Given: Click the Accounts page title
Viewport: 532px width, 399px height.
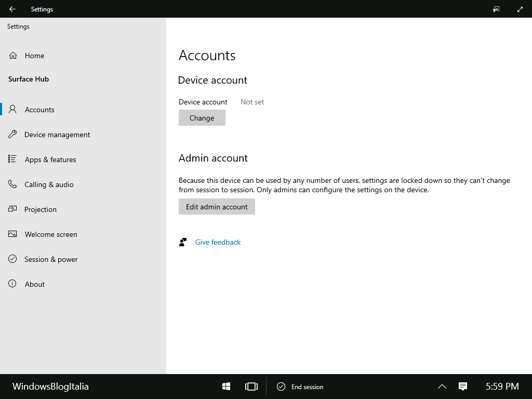Looking at the screenshot, I should pos(207,55).
